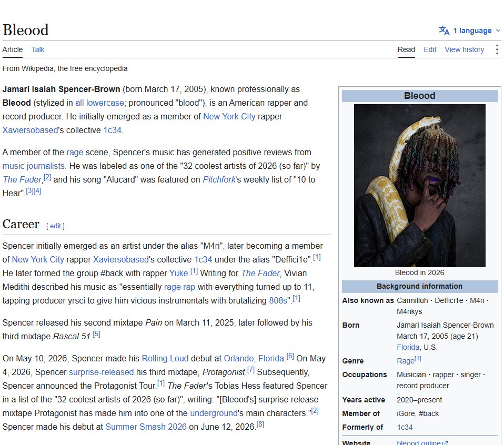The image size is (504, 445).
Task: Open 'New York City' link in Career section
Action: tap(38, 260)
